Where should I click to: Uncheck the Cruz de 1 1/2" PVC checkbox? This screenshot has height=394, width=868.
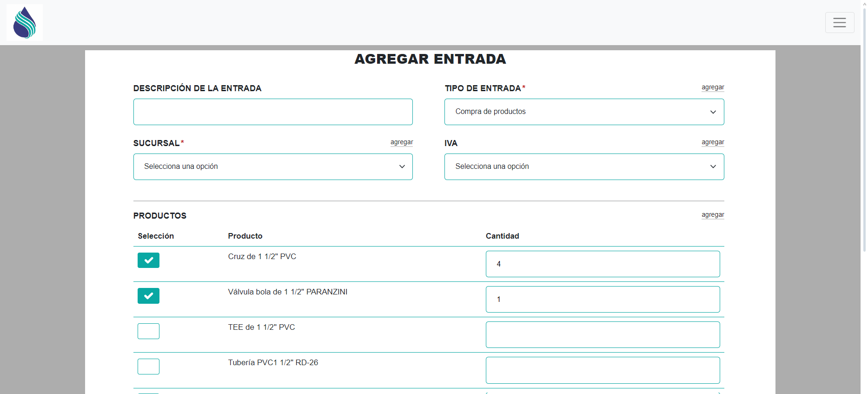(148, 260)
